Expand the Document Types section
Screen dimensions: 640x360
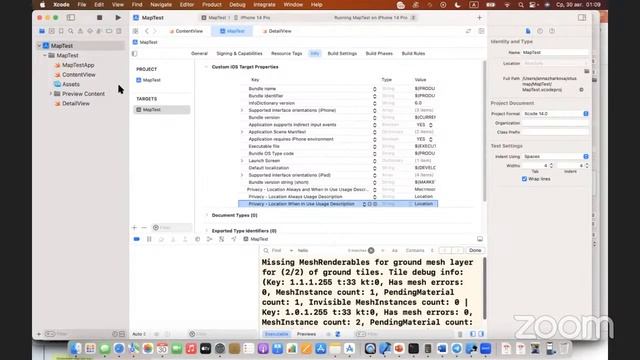pos(207,215)
